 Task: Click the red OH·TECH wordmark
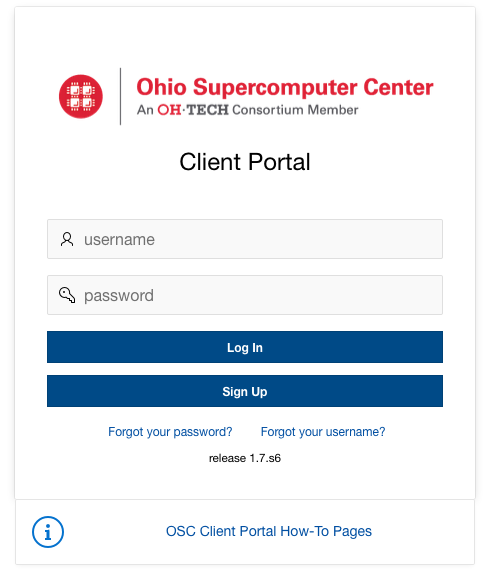[193, 110]
